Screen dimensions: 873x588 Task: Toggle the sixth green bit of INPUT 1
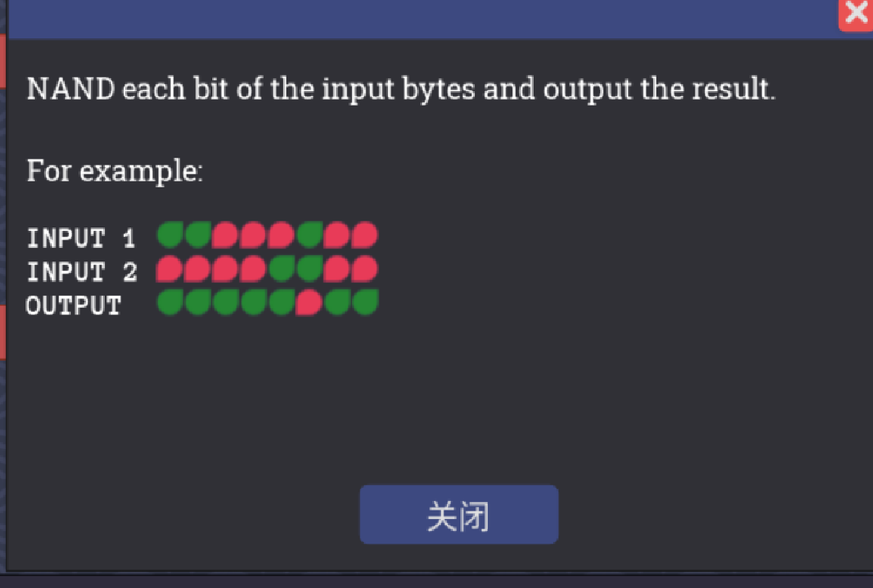(x=309, y=234)
